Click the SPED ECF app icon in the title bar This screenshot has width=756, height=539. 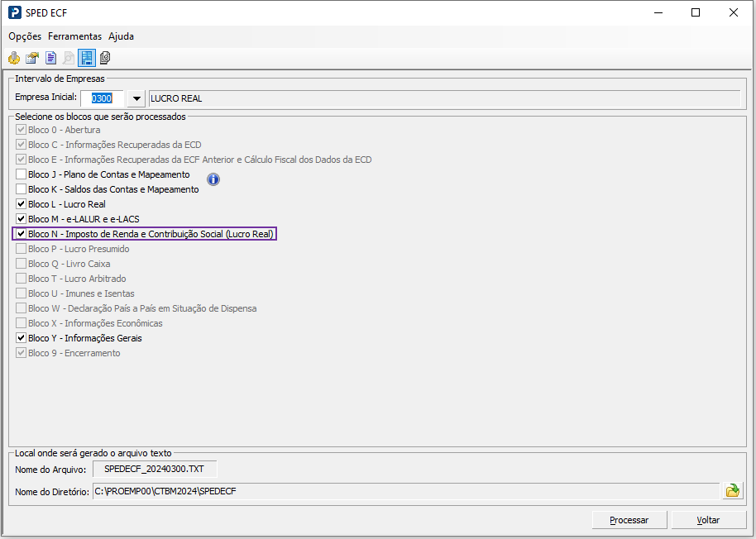(15, 12)
